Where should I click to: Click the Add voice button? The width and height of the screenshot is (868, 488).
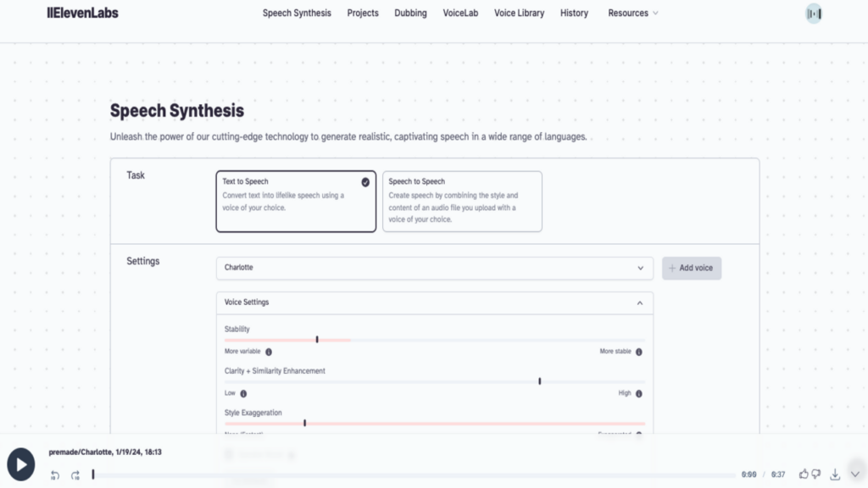pyautogui.click(x=691, y=268)
